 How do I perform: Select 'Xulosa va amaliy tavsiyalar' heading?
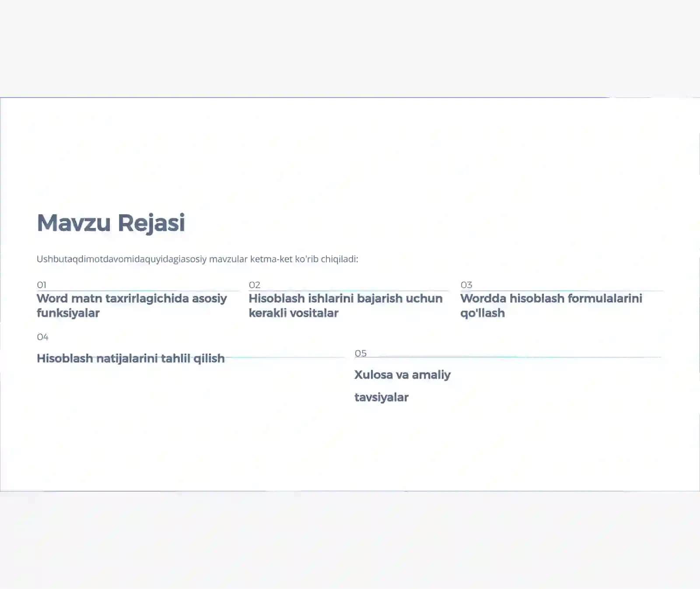[x=402, y=386]
